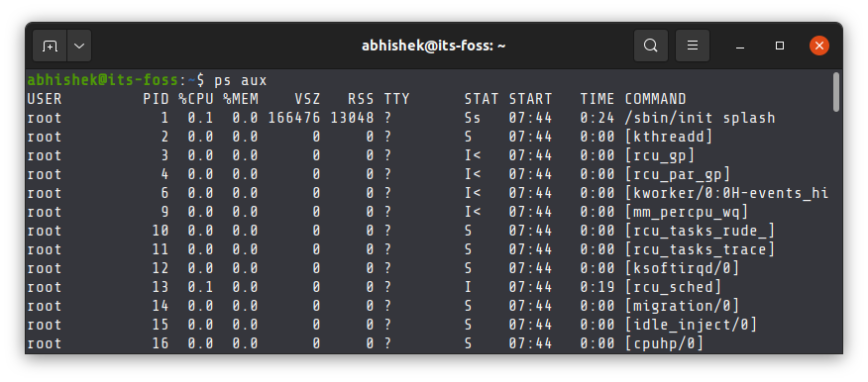Click the COMMAND column header

coord(655,99)
